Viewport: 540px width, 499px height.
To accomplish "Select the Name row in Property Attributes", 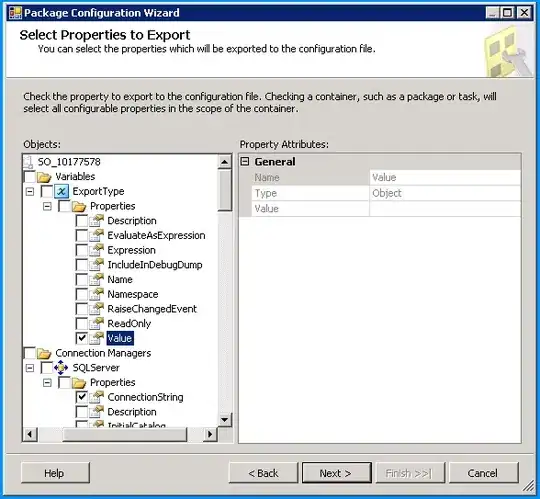I will 386,178.
